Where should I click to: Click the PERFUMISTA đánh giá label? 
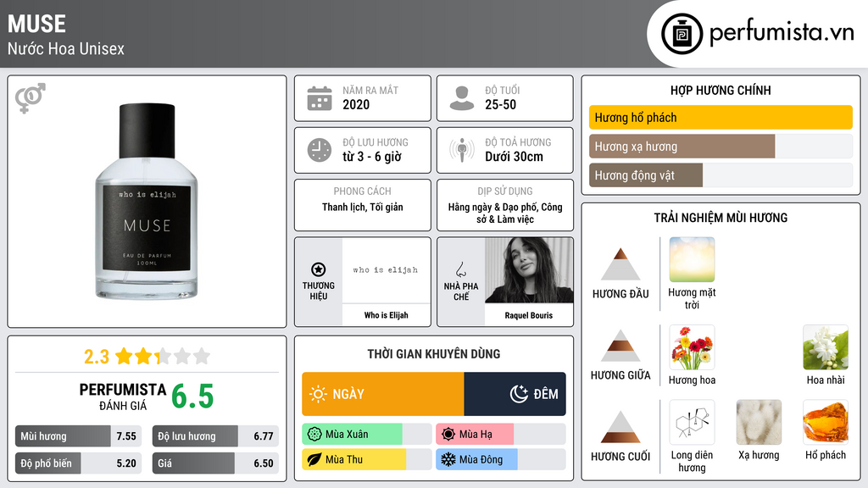pos(123,396)
